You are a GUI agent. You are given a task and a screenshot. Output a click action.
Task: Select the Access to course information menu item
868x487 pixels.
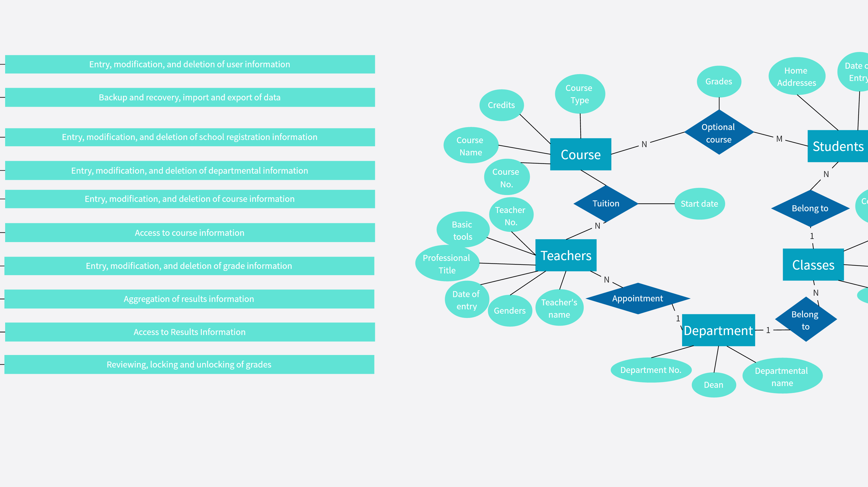pyautogui.click(x=190, y=232)
